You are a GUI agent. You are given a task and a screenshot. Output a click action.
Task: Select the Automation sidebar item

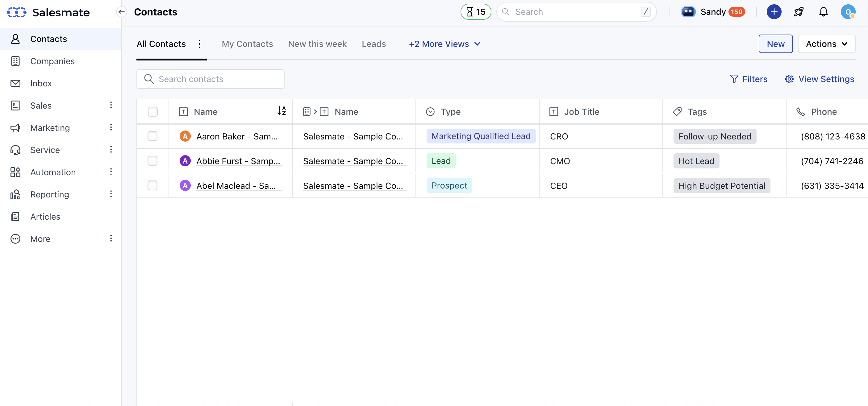(x=52, y=172)
